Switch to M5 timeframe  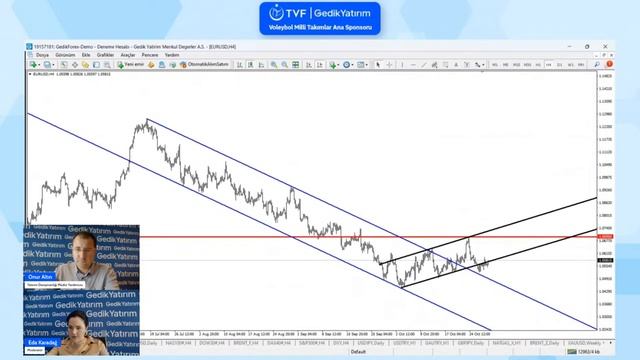(x=505, y=64)
